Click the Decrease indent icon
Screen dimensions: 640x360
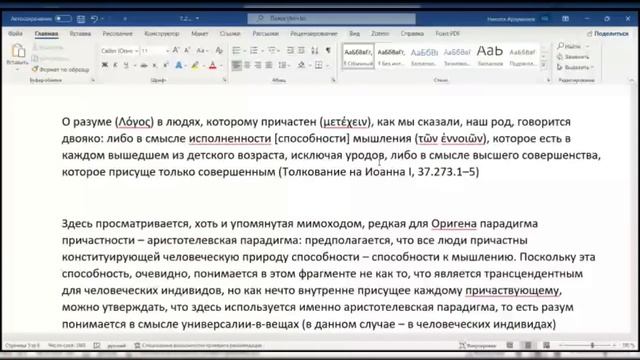click(x=290, y=51)
